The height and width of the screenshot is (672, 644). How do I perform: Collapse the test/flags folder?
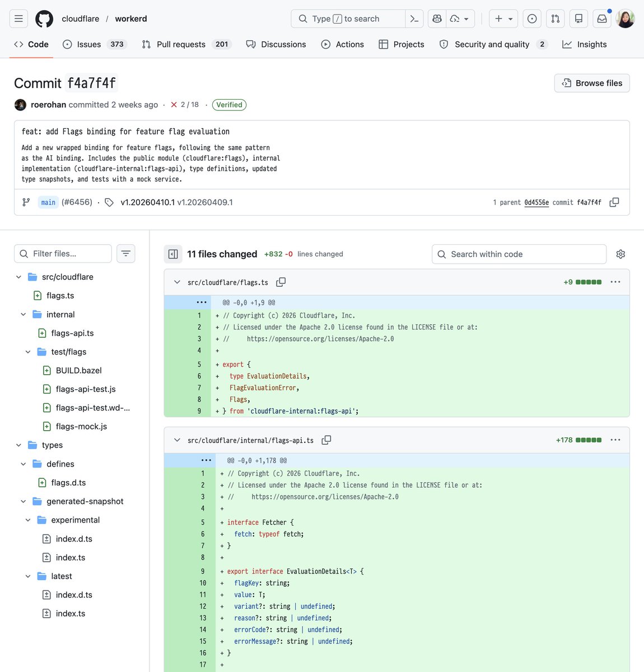coord(28,352)
